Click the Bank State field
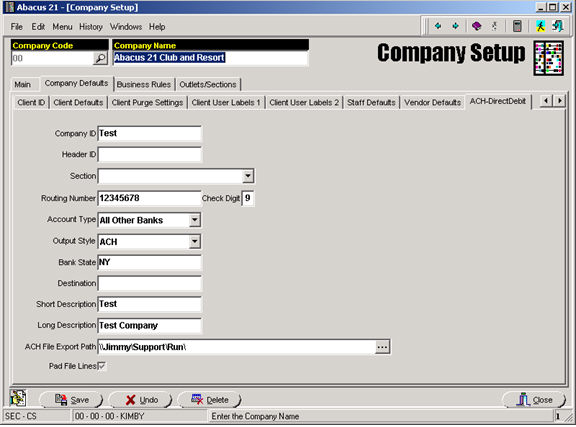 (150, 262)
